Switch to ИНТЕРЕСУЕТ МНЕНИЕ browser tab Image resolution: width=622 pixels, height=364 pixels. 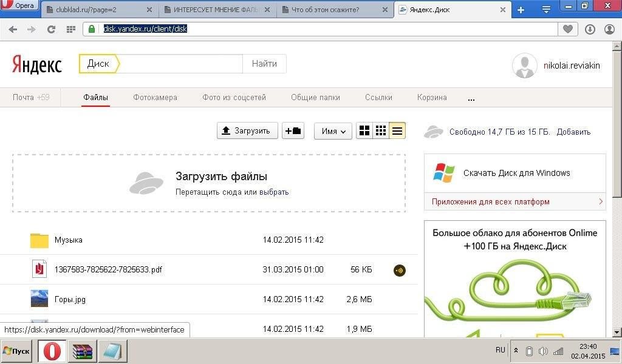[216, 10]
